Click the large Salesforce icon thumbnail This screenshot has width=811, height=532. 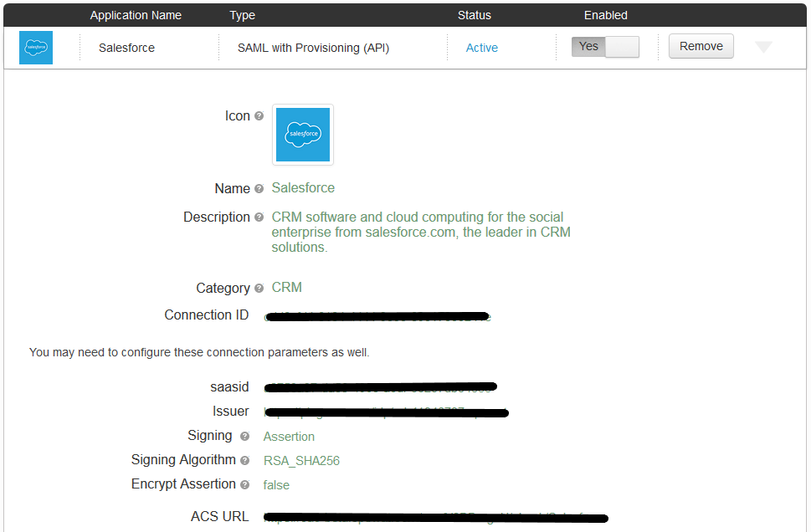pos(303,135)
